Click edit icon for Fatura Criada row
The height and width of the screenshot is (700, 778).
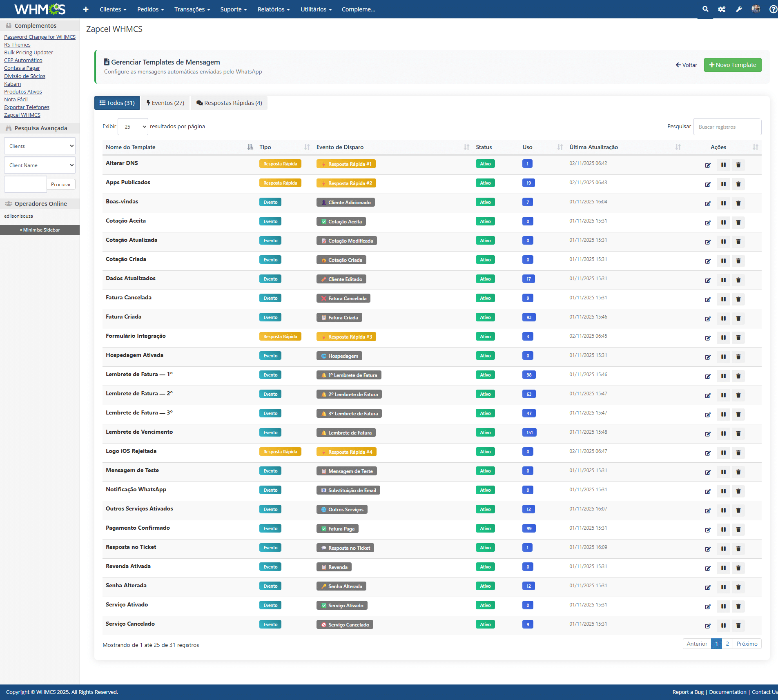pyautogui.click(x=708, y=319)
